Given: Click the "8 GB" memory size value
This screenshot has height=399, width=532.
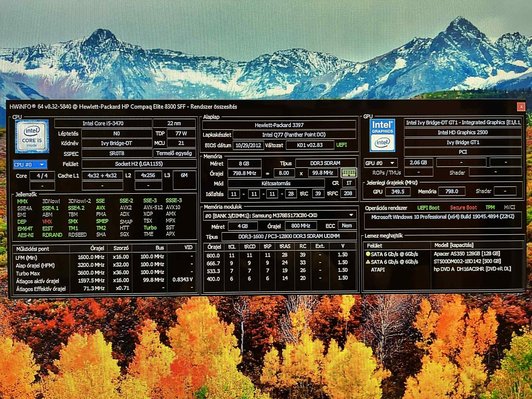Looking at the screenshot, I should click(x=244, y=164).
